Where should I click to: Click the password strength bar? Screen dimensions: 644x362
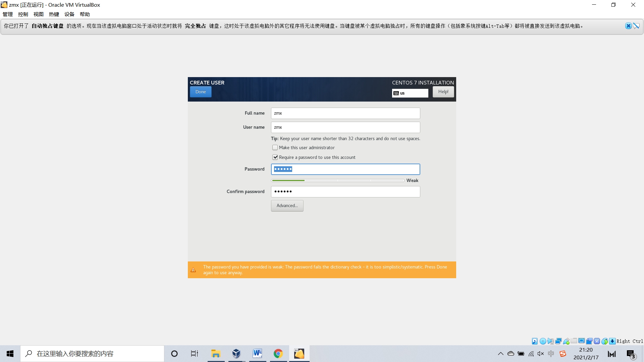tap(337, 180)
